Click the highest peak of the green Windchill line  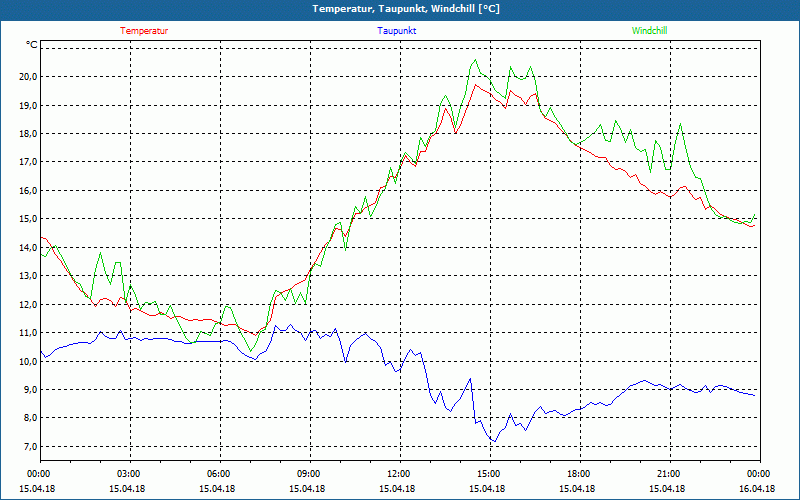476,61
